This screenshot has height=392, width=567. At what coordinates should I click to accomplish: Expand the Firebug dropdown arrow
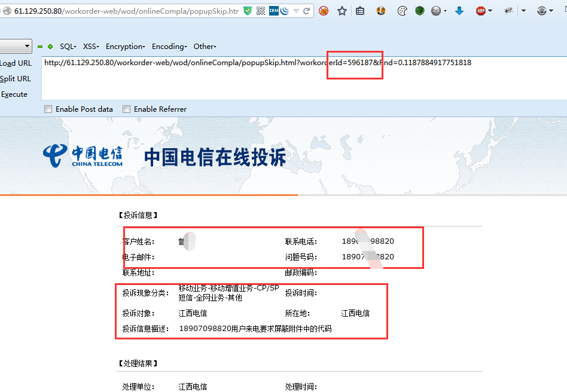523,11
